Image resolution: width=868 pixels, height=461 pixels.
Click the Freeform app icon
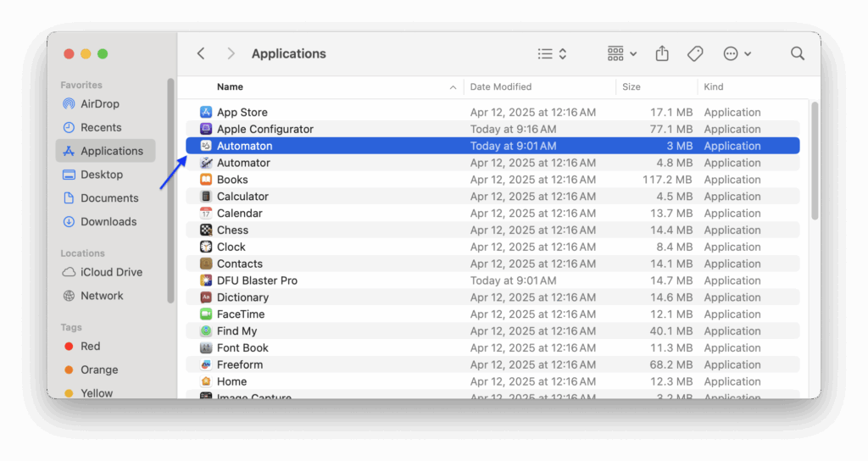(206, 364)
